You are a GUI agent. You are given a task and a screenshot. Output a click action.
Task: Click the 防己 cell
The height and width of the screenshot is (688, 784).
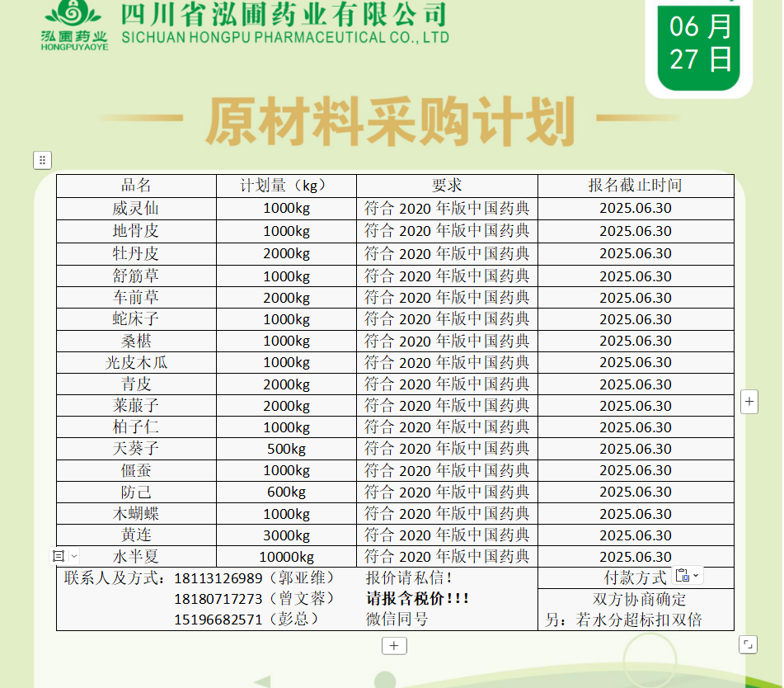(x=136, y=492)
